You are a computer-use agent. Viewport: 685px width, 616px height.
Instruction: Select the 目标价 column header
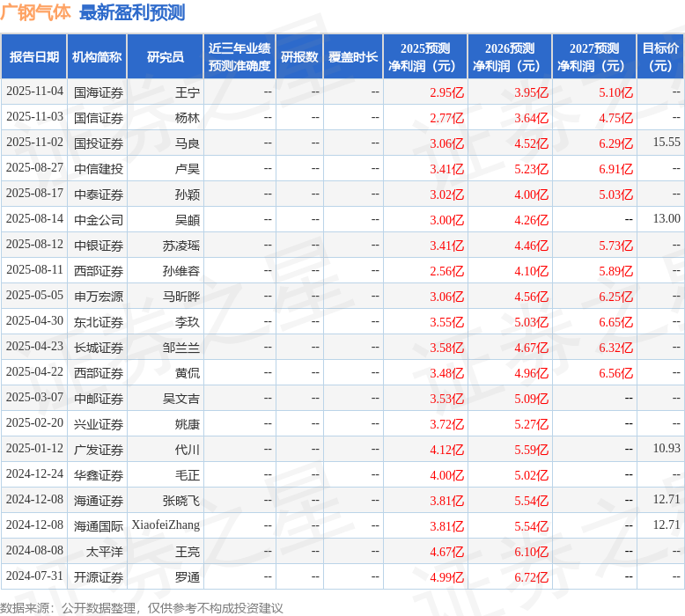[660, 57]
